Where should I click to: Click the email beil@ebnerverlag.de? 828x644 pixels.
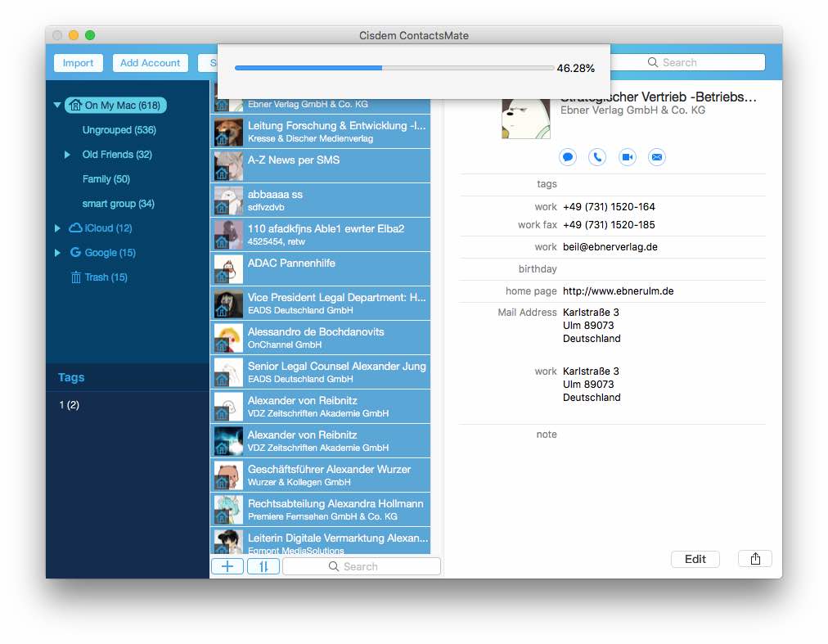[610, 247]
